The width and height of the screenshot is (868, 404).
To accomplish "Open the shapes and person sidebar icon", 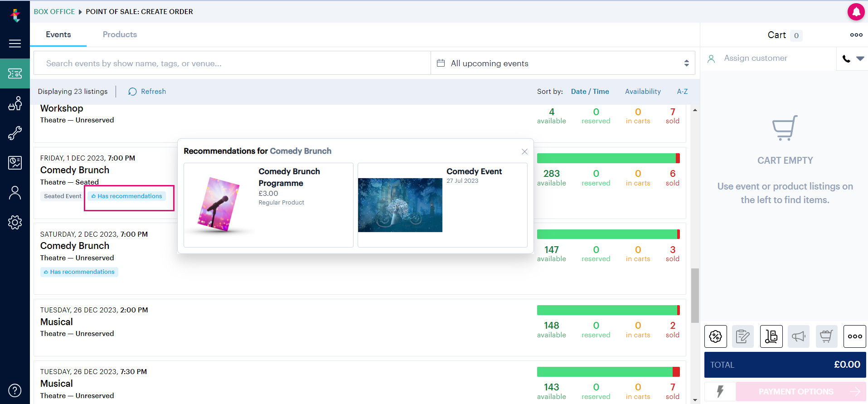I will [x=15, y=103].
